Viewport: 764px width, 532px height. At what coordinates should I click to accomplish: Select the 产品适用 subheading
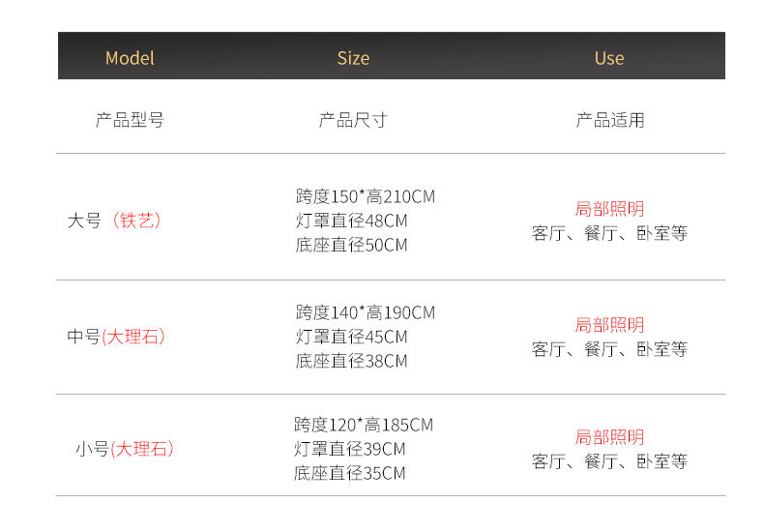610,120
